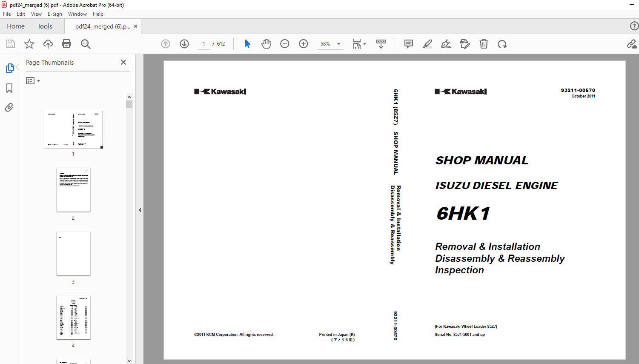Click the Save file icon
The image size is (639, 364).
[x=11, y=44]
